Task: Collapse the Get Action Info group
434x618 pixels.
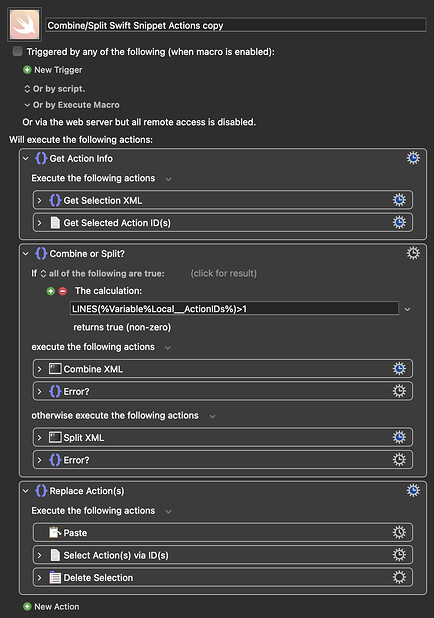Action: pyautogui.click(x=26, y=158)
